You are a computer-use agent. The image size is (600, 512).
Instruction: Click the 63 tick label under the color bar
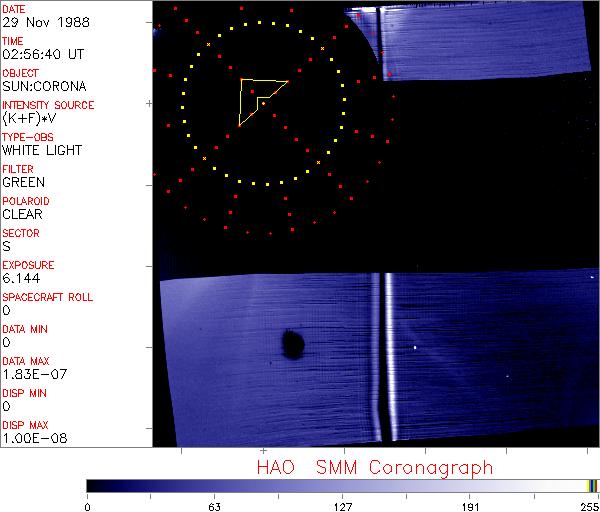214,505
